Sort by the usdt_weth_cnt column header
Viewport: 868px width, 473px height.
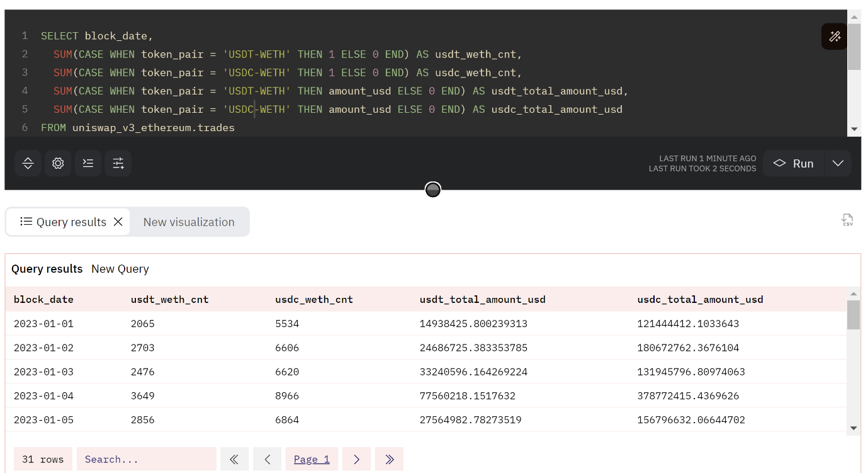point(169,299)
